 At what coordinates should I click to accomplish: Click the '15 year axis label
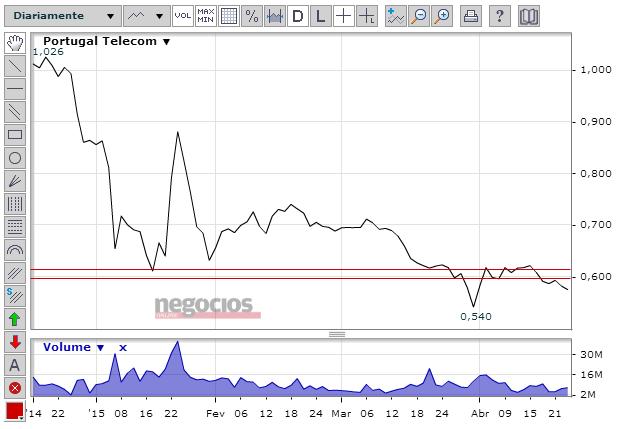[x=96, y=413]
